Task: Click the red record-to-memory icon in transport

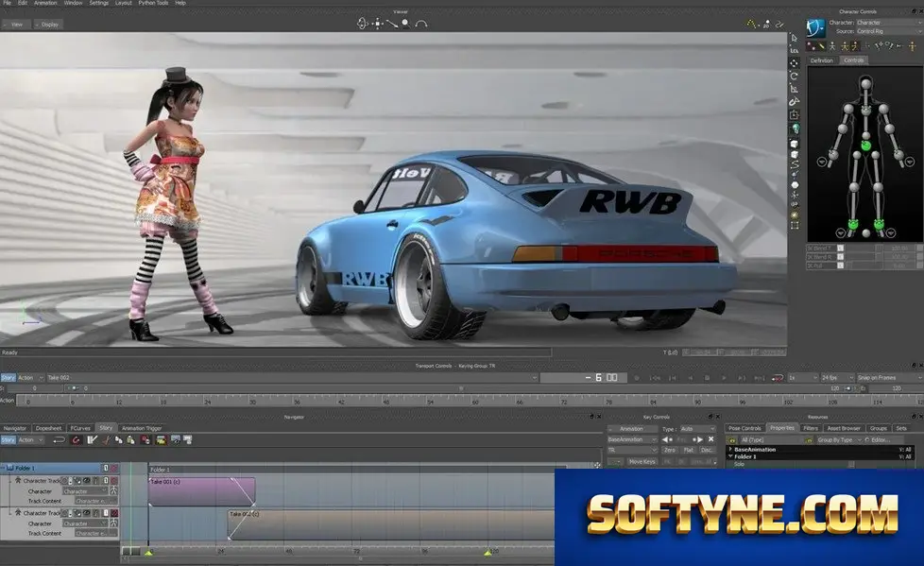Action: point(778,378)
